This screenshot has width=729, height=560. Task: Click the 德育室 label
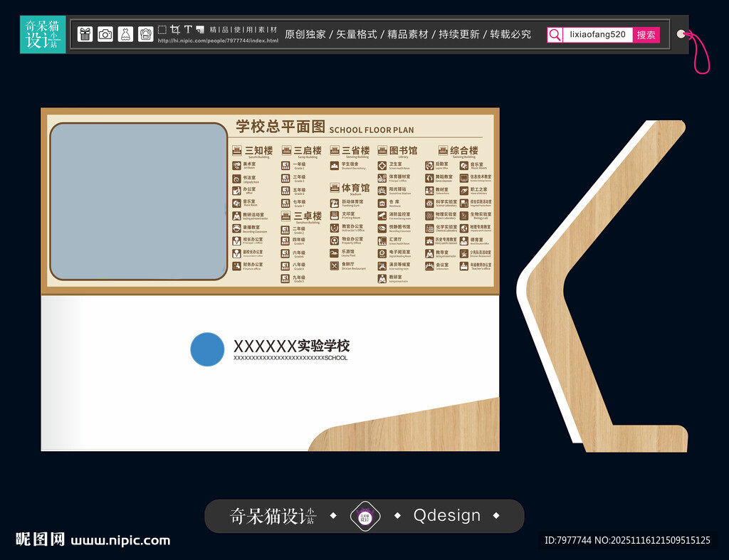pos(476,239)
